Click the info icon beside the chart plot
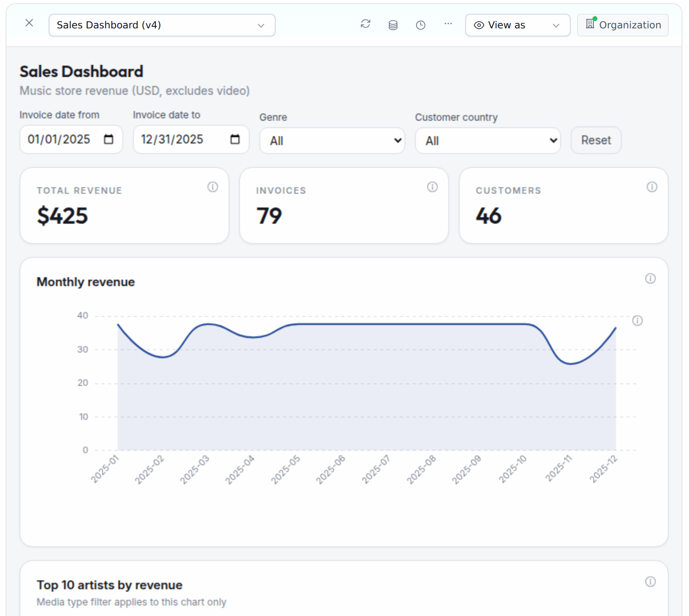Image resolution: width=689 pixels, height=616 pixels. point(638,321)
